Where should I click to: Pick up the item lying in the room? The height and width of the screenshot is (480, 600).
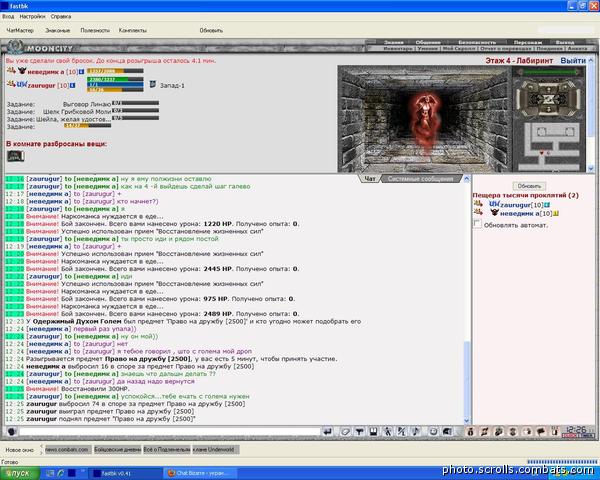click(15, 156)
